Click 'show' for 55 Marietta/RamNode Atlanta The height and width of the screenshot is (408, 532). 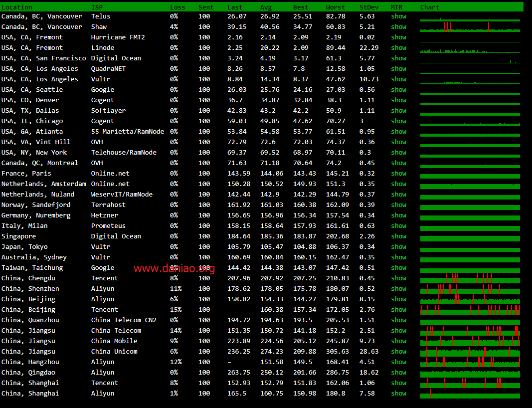(398, 132)
